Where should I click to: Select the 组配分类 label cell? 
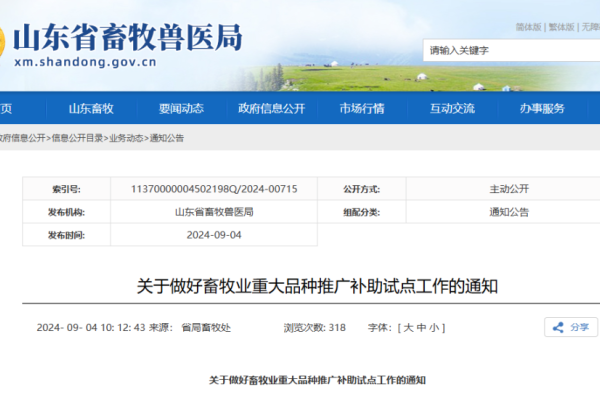pos(362,212)
